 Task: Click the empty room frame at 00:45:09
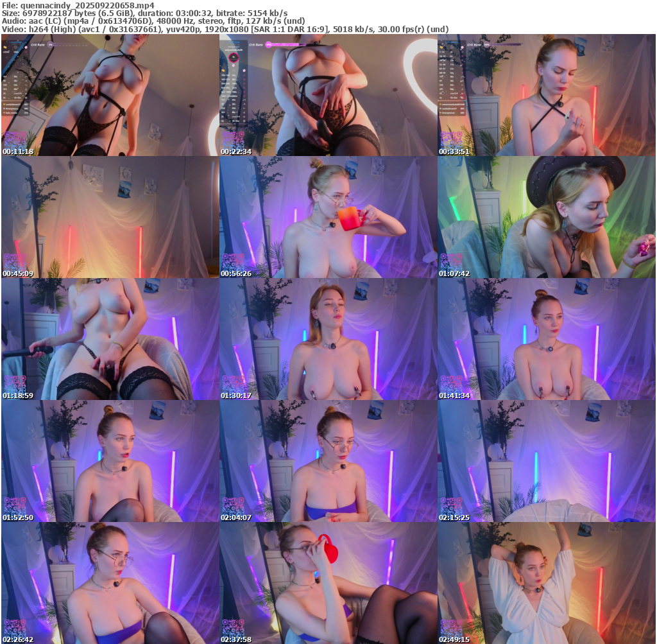click(110, 217)
